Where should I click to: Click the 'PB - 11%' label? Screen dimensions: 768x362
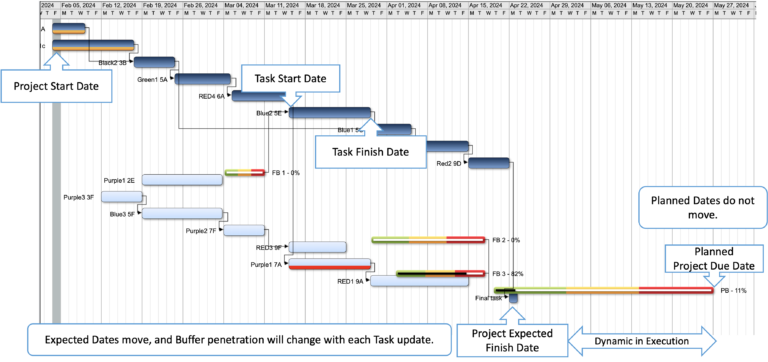point(734,291)
